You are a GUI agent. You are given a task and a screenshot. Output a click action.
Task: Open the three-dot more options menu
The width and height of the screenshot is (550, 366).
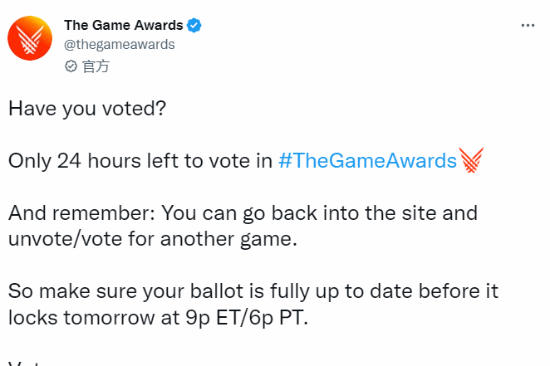pyautogui.click(x=528, y=25)
